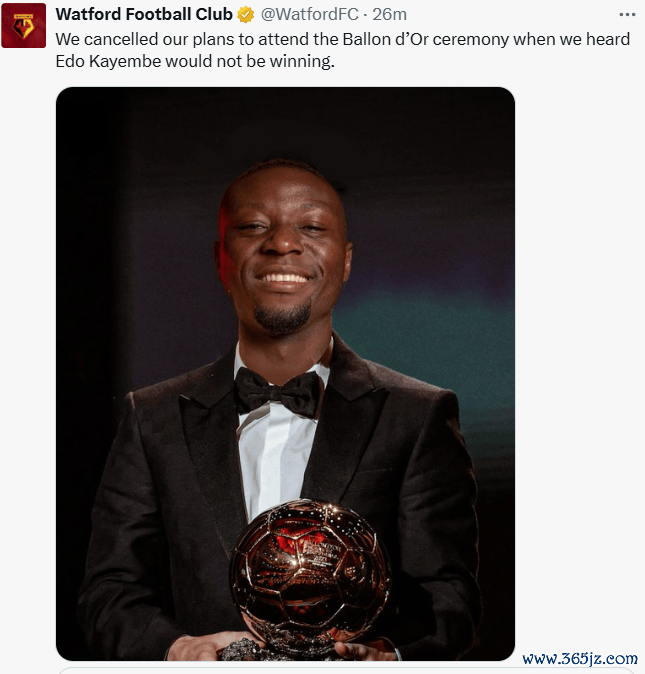Open the Watford FC crest avatar
Viewport: 645px width, 674px height.
(24, 25)
